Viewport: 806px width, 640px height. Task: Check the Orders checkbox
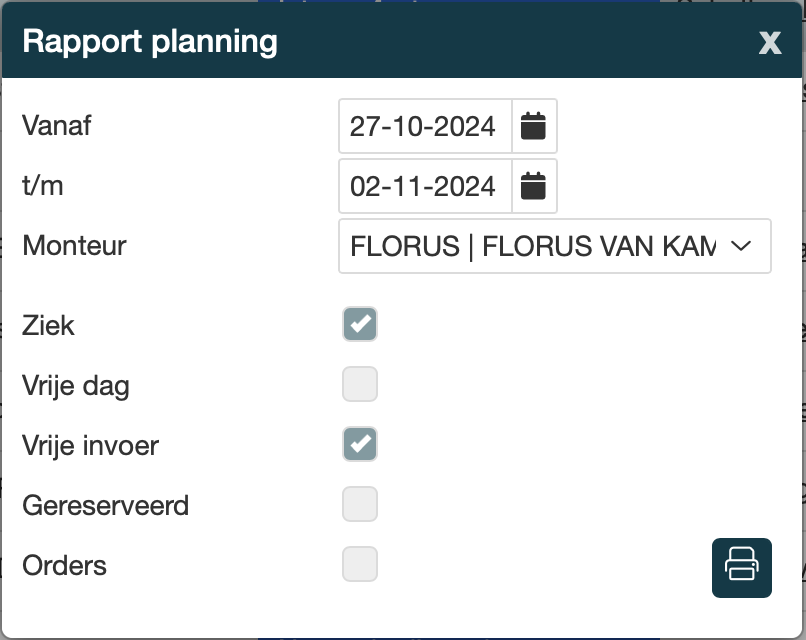(x=360, y=564)
